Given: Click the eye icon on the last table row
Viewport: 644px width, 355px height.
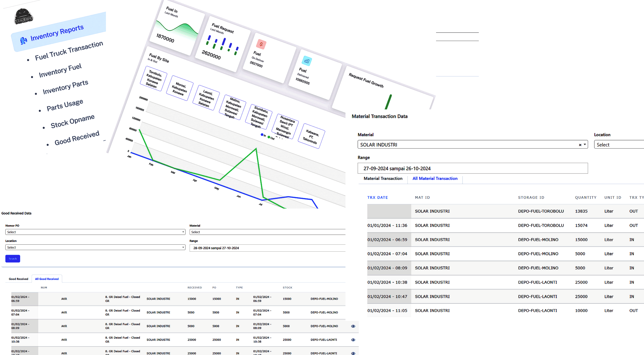Looking at the screenshot, I should [353, 353].
